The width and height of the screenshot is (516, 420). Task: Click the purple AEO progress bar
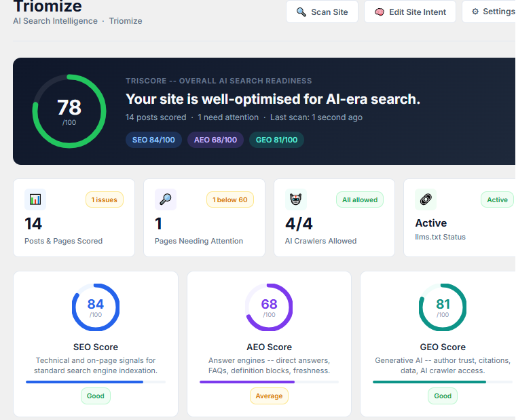click(269, 382)
